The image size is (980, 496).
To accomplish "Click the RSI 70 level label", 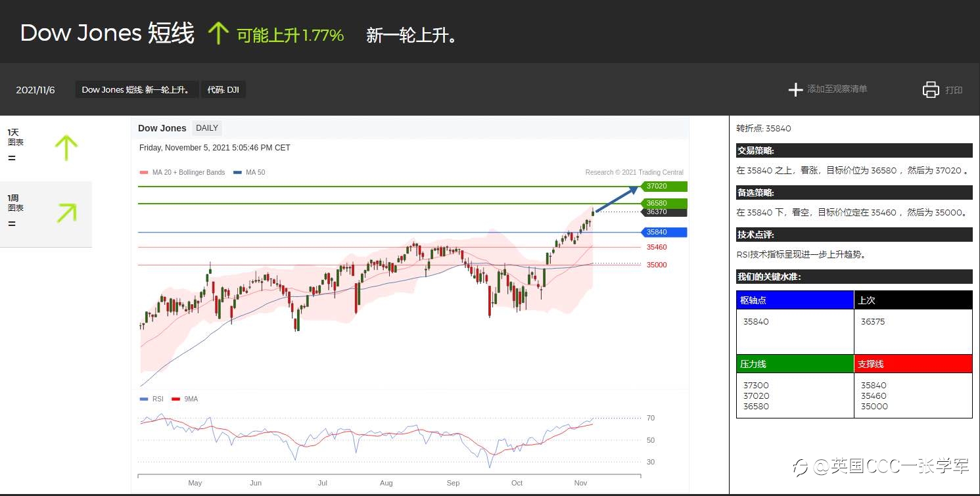I will click(x=651, y=418).
